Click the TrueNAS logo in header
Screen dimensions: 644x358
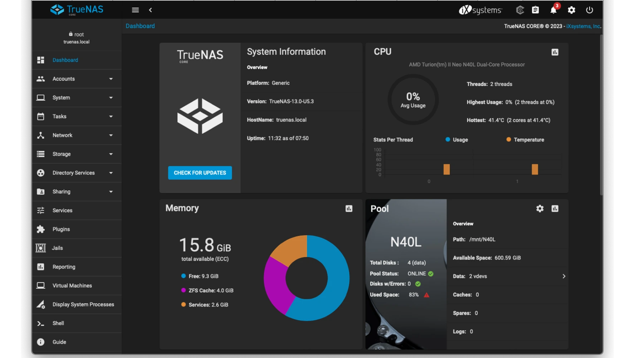77,10
